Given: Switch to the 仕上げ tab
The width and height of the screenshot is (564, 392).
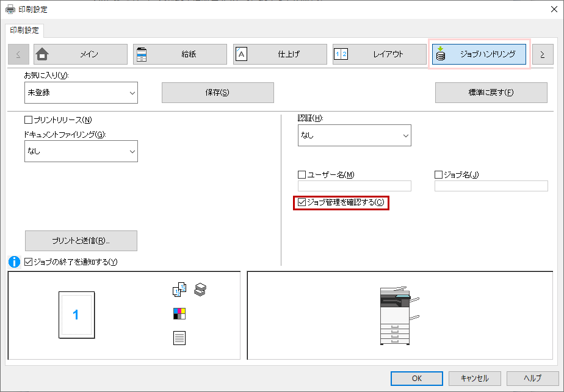Looking at the screenshot, I should pyautogui.click(x=280, y=54).
